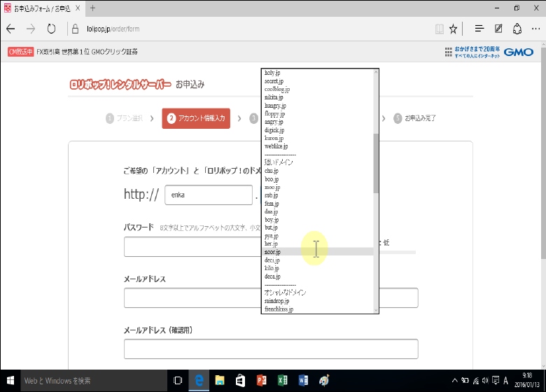546x392 pixels.
Task: Open the Hub three-lines icon
Action: (x=479, y=29)
